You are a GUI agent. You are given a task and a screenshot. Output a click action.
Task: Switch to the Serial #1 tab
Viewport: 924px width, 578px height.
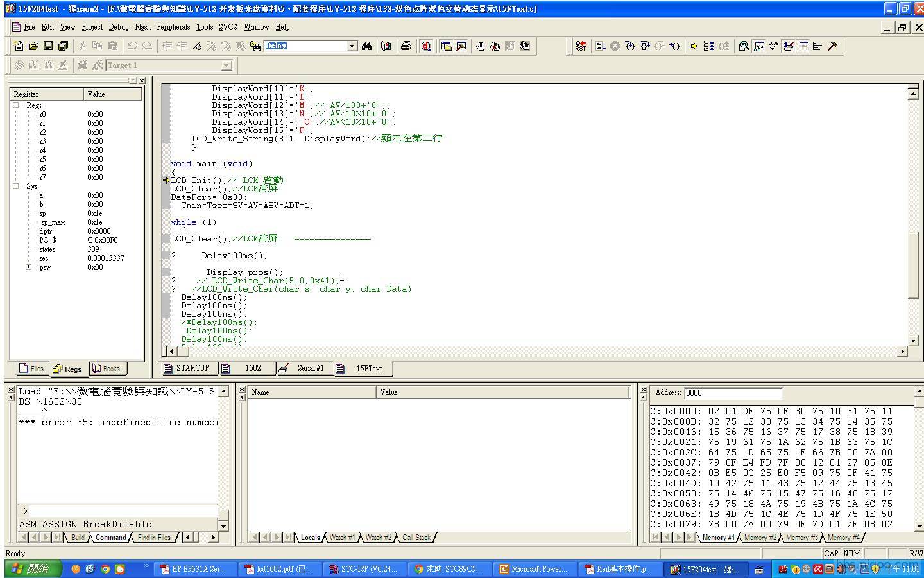pyautogui.click(x=304, y=368)
